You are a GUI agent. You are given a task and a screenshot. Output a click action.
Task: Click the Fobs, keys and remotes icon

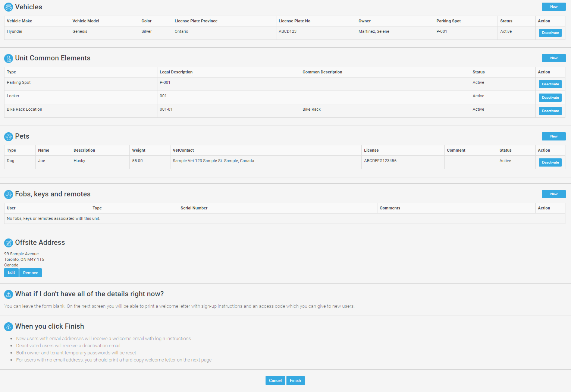8,194
